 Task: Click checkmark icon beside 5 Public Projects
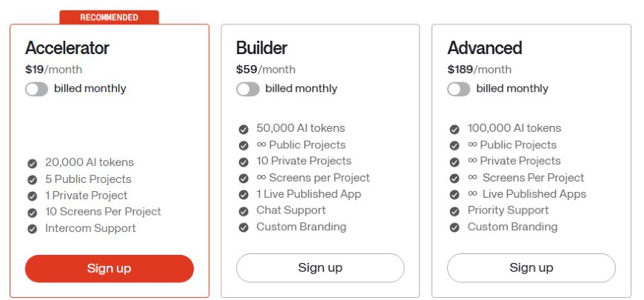pyautogui.click(x=33, y=180)
